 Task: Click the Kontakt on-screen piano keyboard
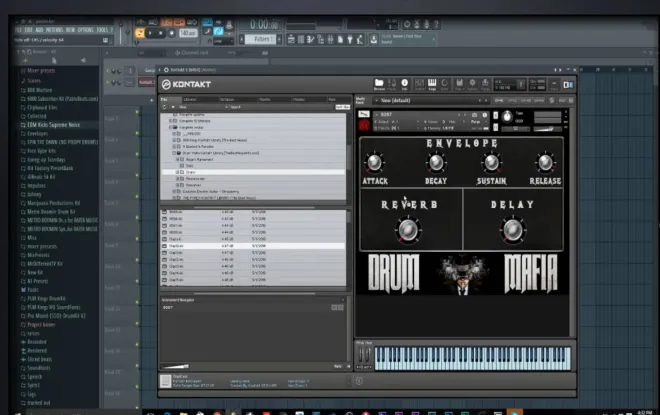[472, 358]
